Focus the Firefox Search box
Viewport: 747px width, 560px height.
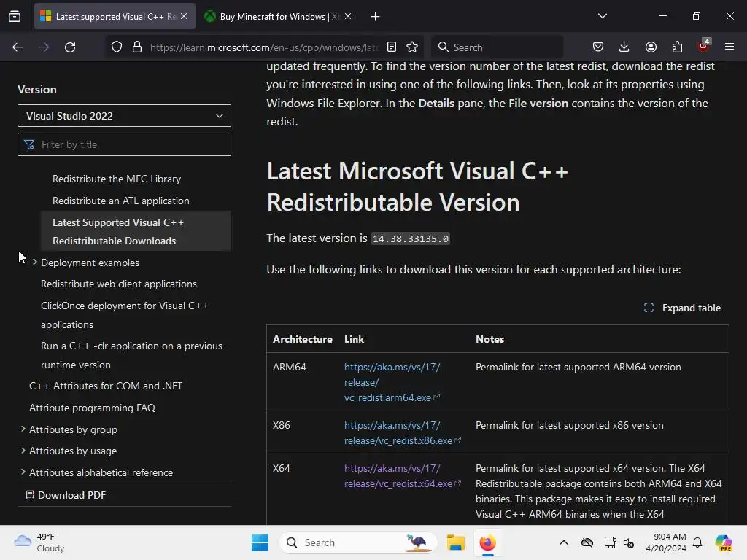497,47
